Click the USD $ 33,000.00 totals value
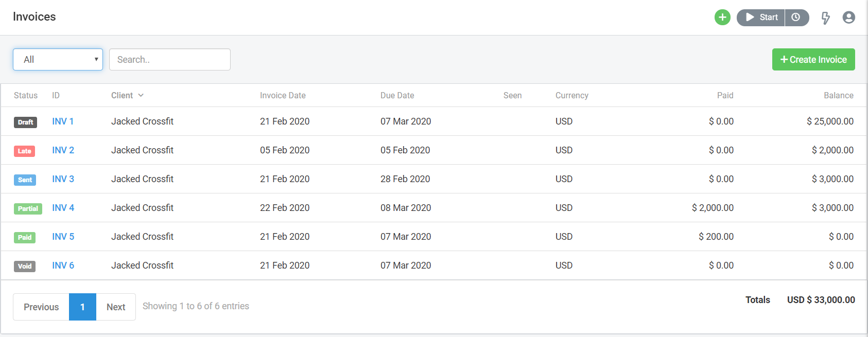868x337 pixels. pyautogui.click(x=821, y=300)
